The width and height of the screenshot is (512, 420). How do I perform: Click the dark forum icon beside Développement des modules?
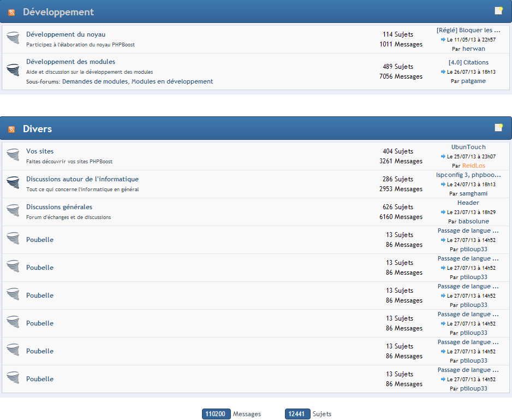click(13, 69)
